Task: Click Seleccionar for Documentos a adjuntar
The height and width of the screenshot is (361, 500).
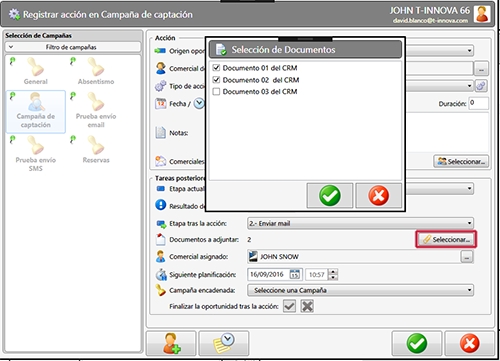Action: [446, 239]
